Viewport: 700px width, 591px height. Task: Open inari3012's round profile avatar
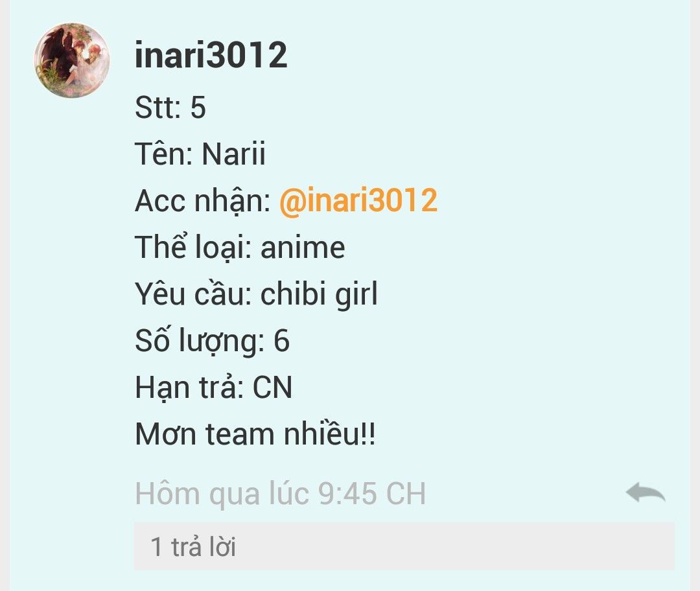pos(72,60)
